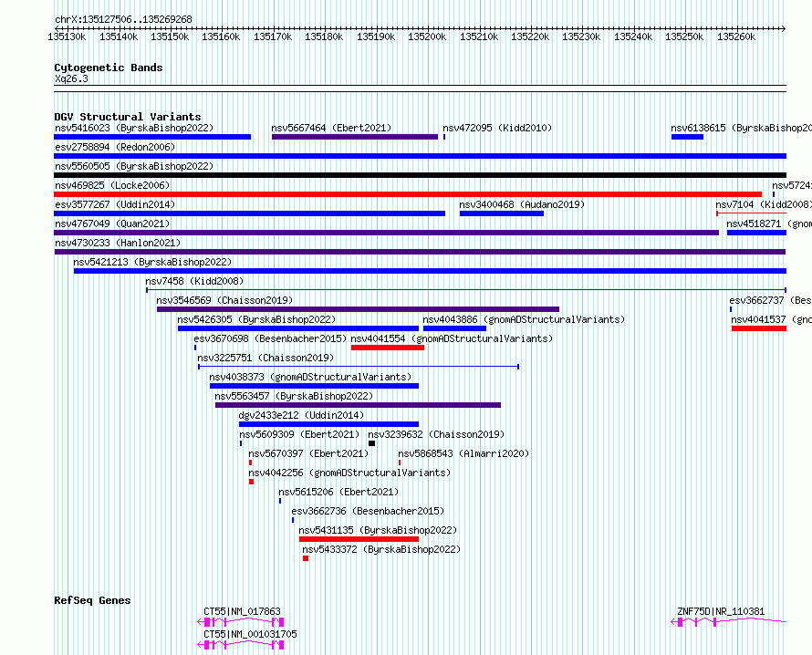
Task: Open ZNF75D|NR_110381 gene label
Action: tap(721, 611)
